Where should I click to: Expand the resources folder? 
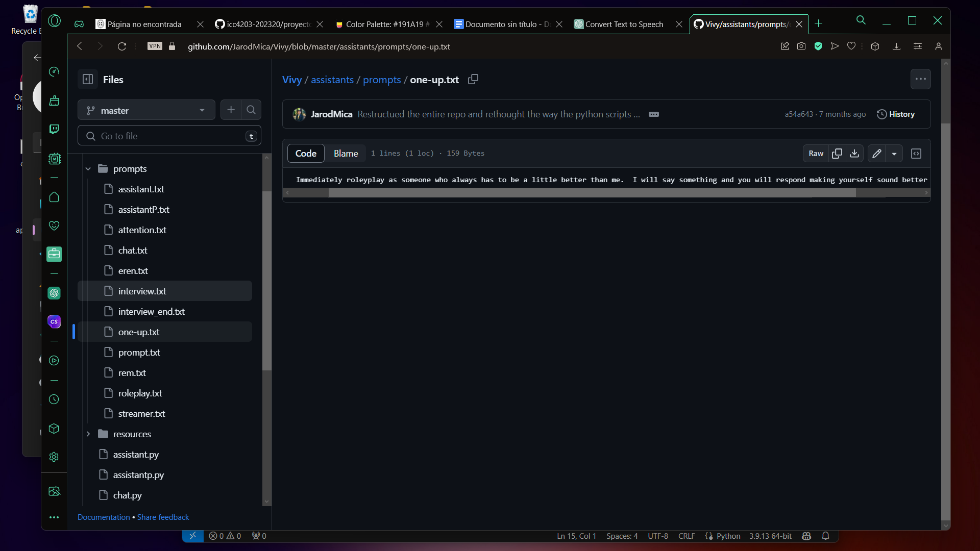tap(88, 434)
